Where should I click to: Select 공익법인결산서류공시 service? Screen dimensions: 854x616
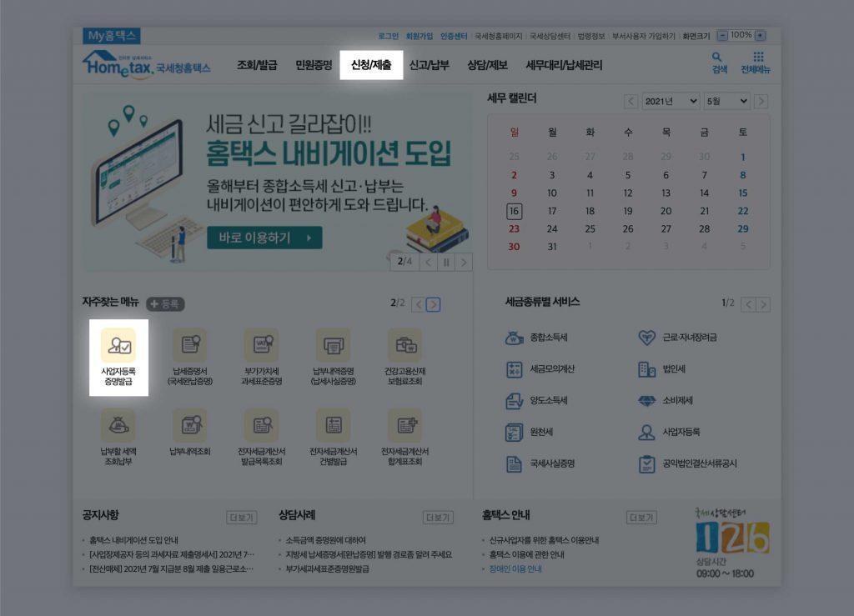pos(687,463)
